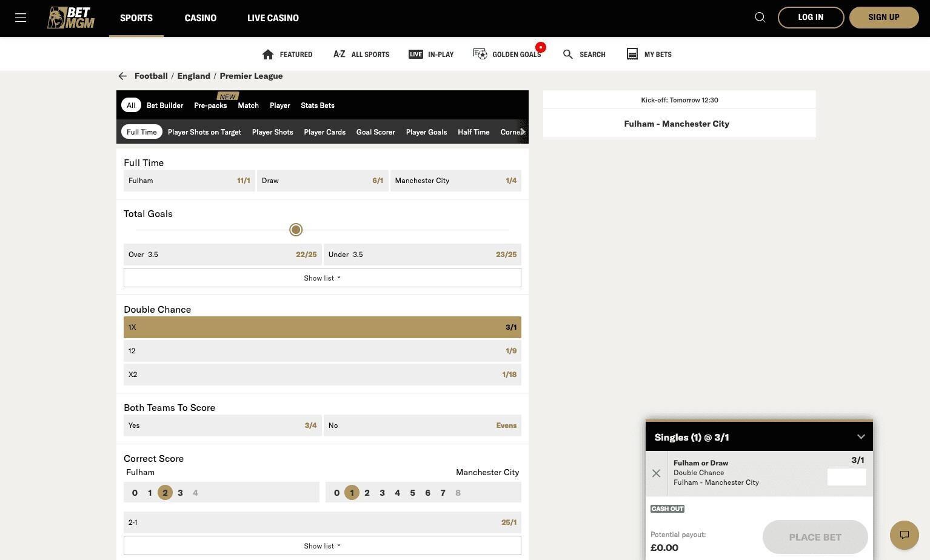Viewport: 930px width, 560px height.
Task: Open the live chat bubble
Action: click(x=904, y=535)
